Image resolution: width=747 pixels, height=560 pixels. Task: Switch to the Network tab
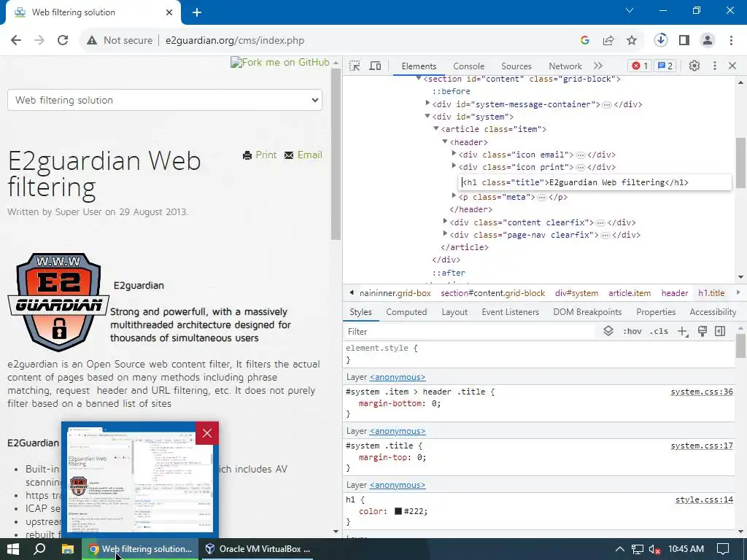pos(565,66)
